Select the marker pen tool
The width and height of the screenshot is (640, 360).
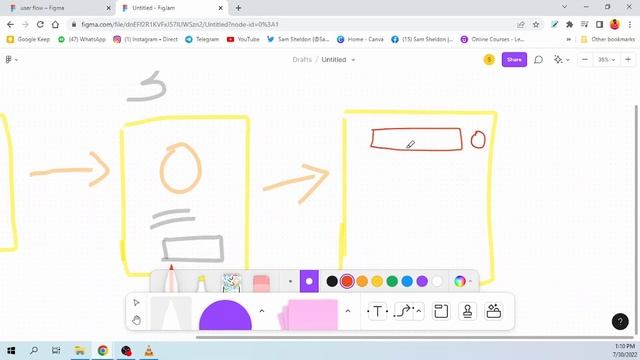pos(171,280)
